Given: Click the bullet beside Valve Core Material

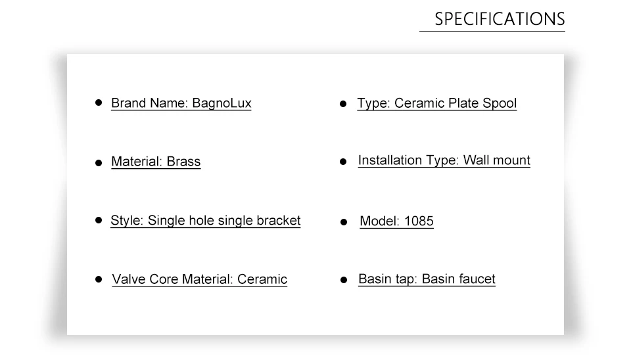Looking at the screenshot, I should (99, 279).
